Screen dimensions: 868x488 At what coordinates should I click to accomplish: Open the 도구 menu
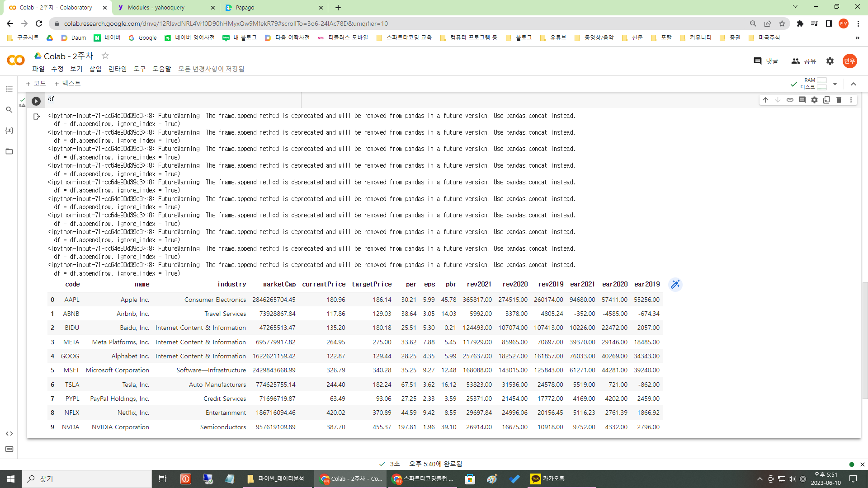point(140,69)
